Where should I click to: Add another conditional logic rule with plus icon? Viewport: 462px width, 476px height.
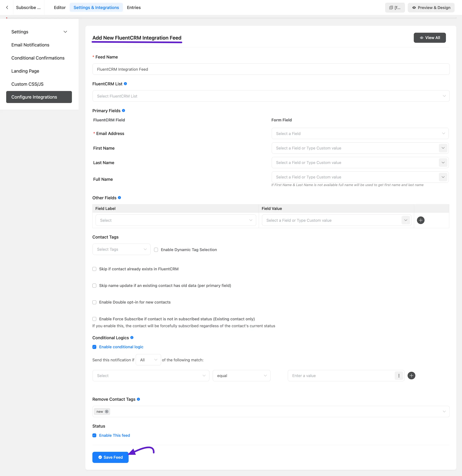tap(411, 376)
